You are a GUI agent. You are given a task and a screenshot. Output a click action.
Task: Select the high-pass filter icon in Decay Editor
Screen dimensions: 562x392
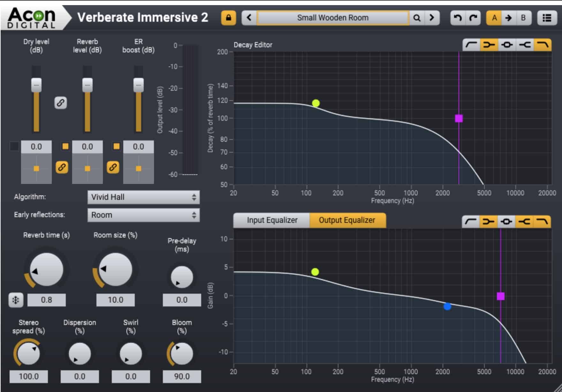tap(471, 45)
